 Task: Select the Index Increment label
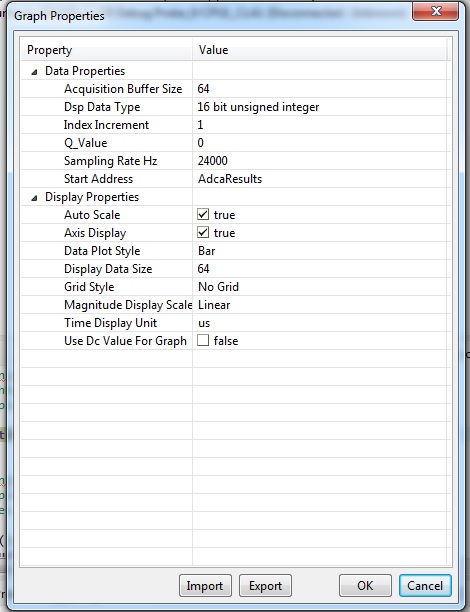tap(106, 125)
